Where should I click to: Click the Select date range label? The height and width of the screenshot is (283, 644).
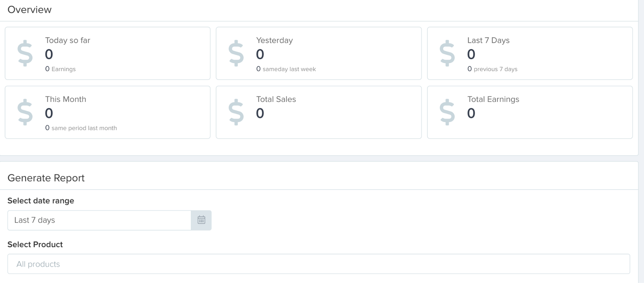[x=41, y=200]
